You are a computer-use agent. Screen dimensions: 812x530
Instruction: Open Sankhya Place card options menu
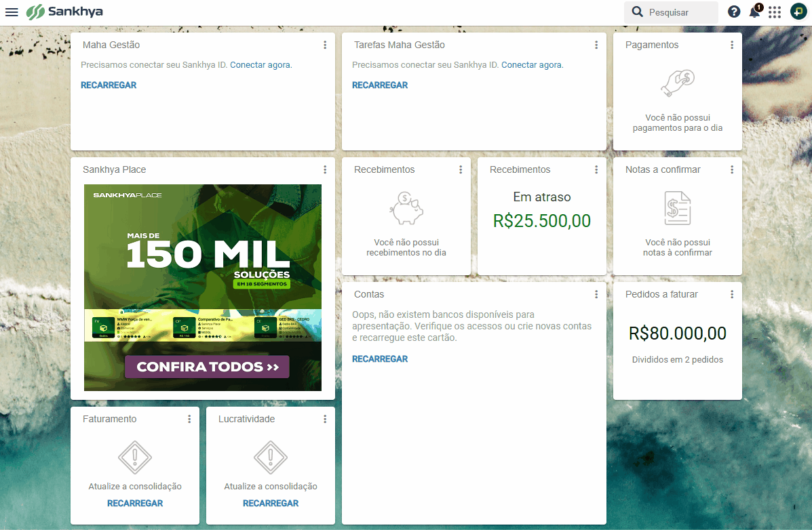pos(325,169)
